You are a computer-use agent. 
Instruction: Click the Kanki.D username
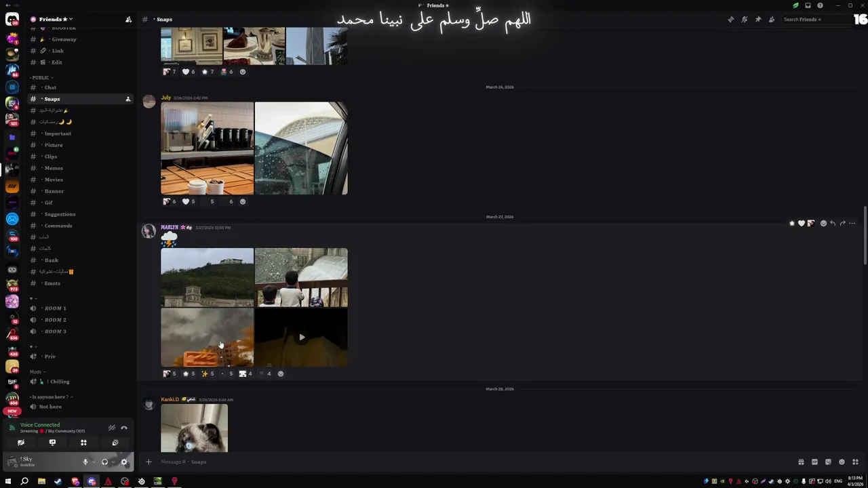click(x=170, y=400)
